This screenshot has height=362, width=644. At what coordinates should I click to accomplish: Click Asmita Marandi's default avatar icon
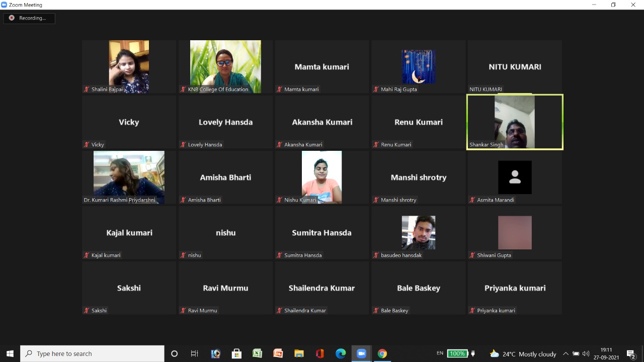tap(515, 177)
